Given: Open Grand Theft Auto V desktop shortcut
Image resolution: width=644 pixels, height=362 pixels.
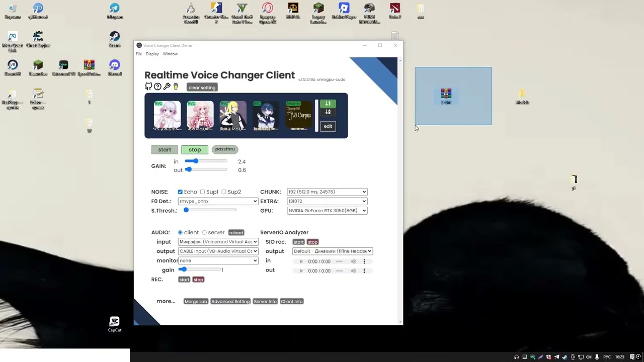Looking at the screenshot, I should [242, 13].
